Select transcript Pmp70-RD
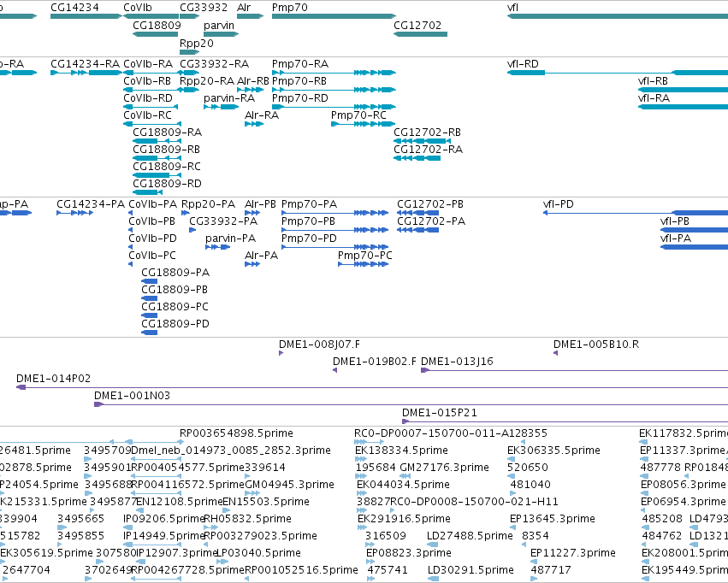The image size is (728, 583). pyautogui.click(x=334, y=107)
